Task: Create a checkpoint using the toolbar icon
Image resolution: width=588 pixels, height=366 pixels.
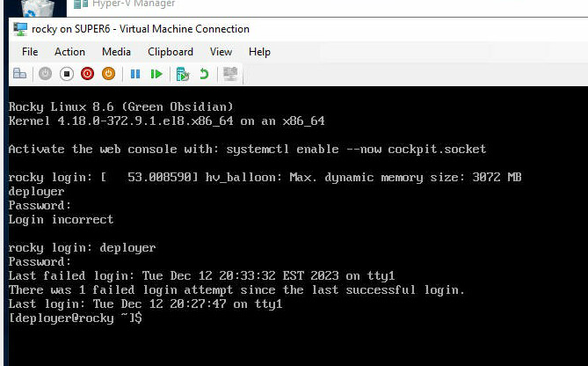Action: [x=183, y=74]
